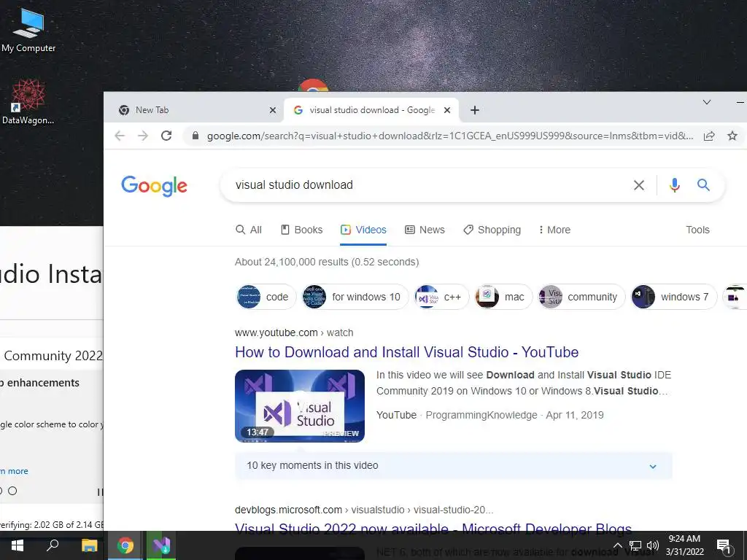Select the Videos results tab

[363, 230]
